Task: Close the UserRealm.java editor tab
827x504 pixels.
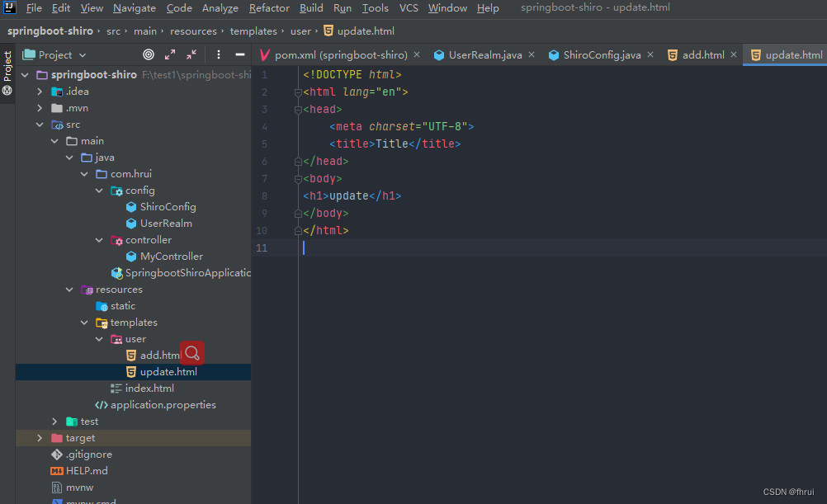Action: tap(532, 54)
